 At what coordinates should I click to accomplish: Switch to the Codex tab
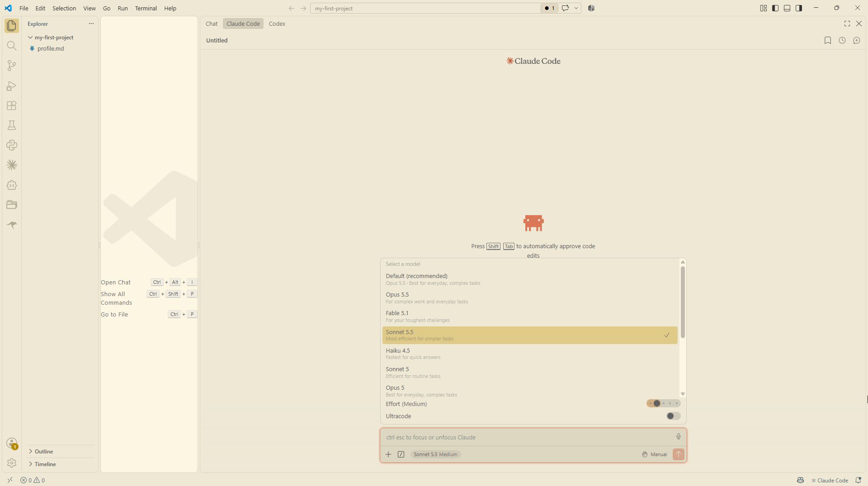click(277, 24)
